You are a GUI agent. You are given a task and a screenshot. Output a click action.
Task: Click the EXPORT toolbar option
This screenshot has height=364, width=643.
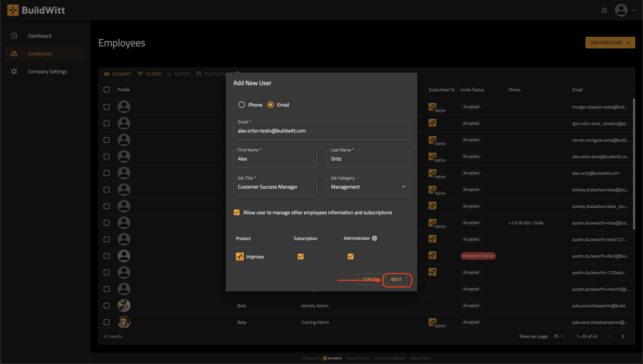click(179, 74)
